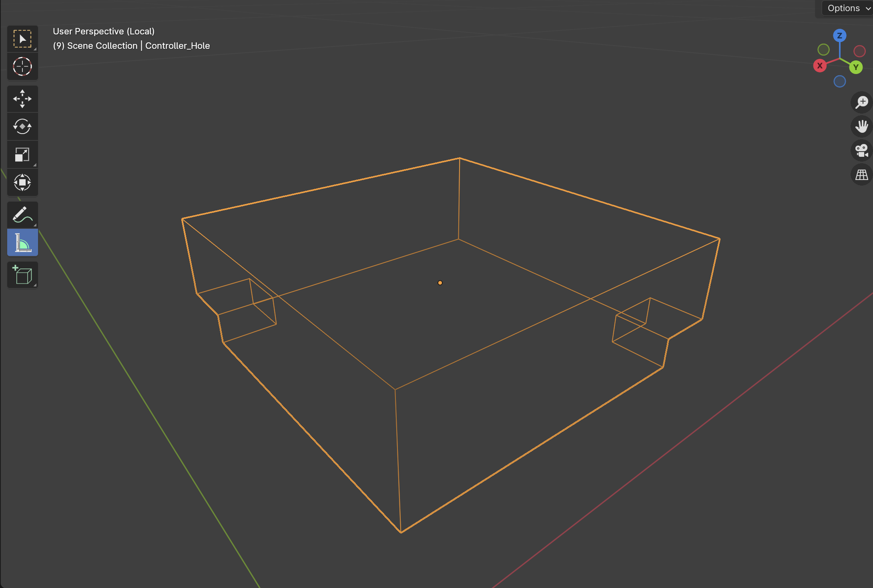Select the Scale tool
Viewport: 873px width, 588px height.
[x=22, y=155]
